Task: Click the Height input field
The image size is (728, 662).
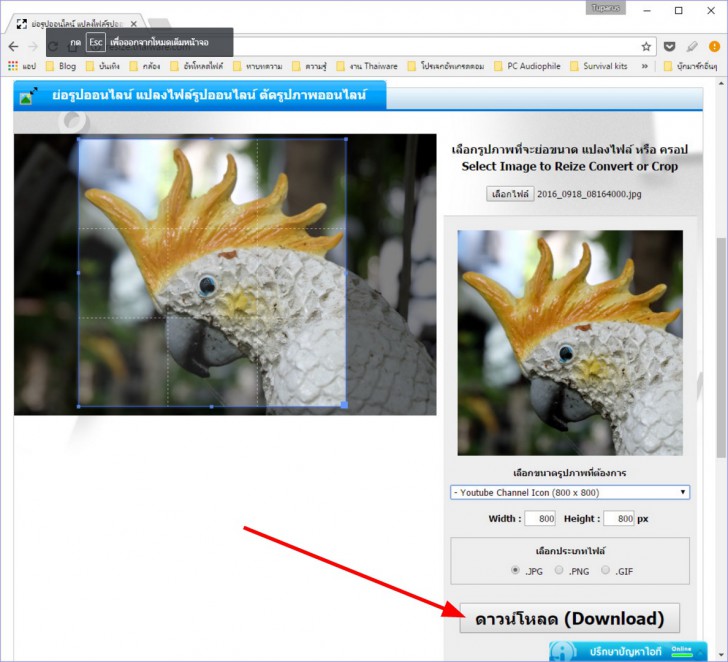Action: point(619,519)
